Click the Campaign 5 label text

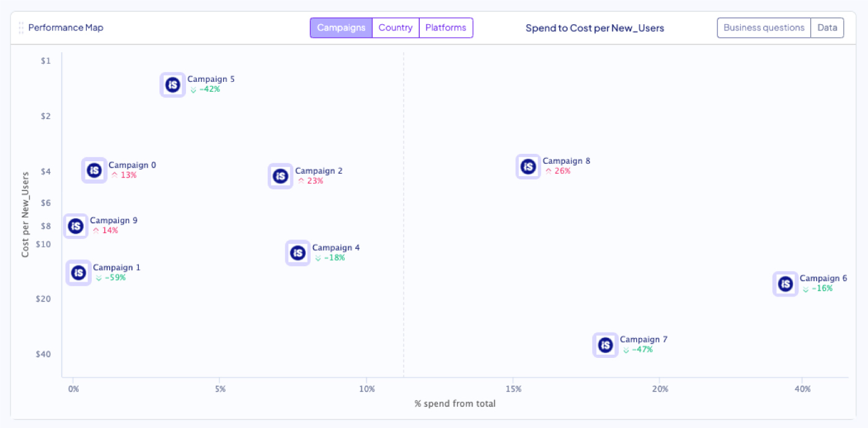tap(211, 79)
